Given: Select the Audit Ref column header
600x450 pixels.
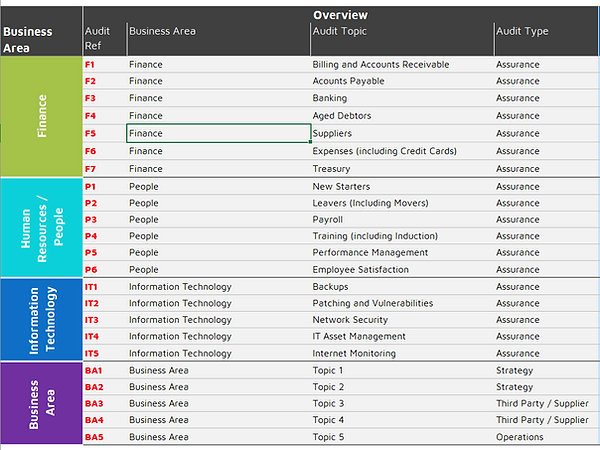Looking at the screenshot, I should [104, 39].
